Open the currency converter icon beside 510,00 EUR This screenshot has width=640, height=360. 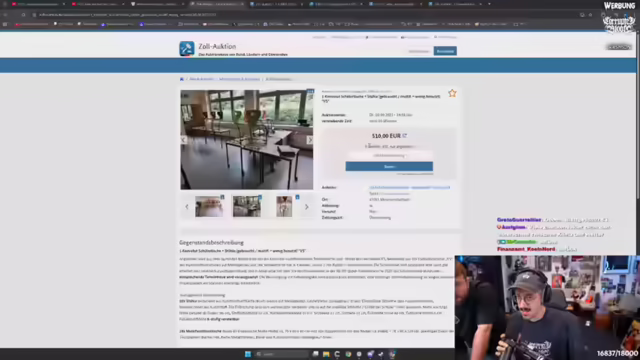pos(404,136)
